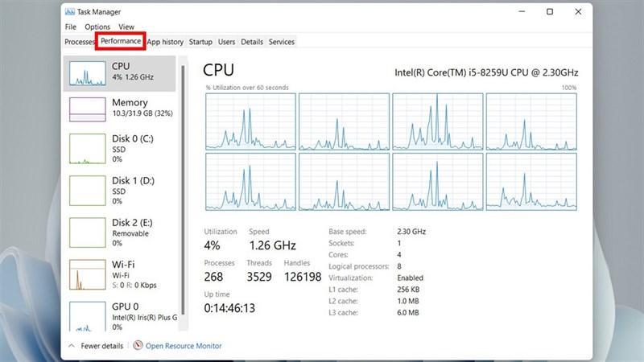Click the Open Resource Monitor link
The height and width of the screenshot is (362, 644).
coord(184,346)
